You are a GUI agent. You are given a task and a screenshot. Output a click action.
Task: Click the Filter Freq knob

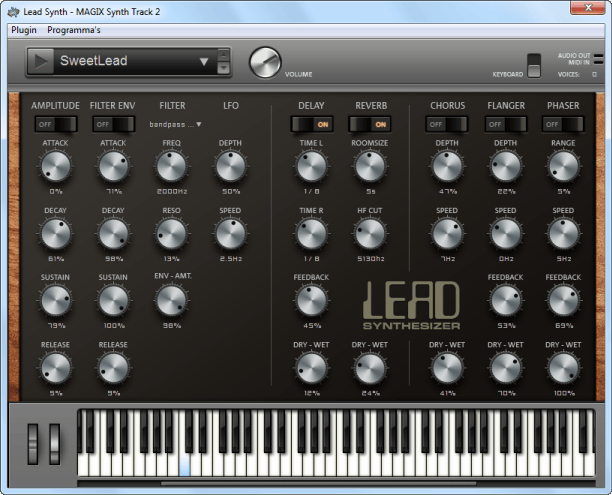coord(171,166)
